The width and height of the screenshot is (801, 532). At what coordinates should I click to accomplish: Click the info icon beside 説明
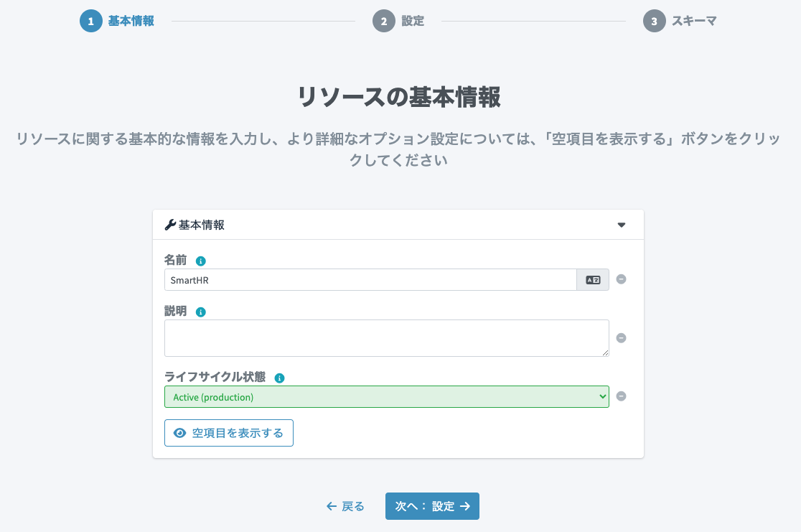pyautogui.click(x=201, y=312)
